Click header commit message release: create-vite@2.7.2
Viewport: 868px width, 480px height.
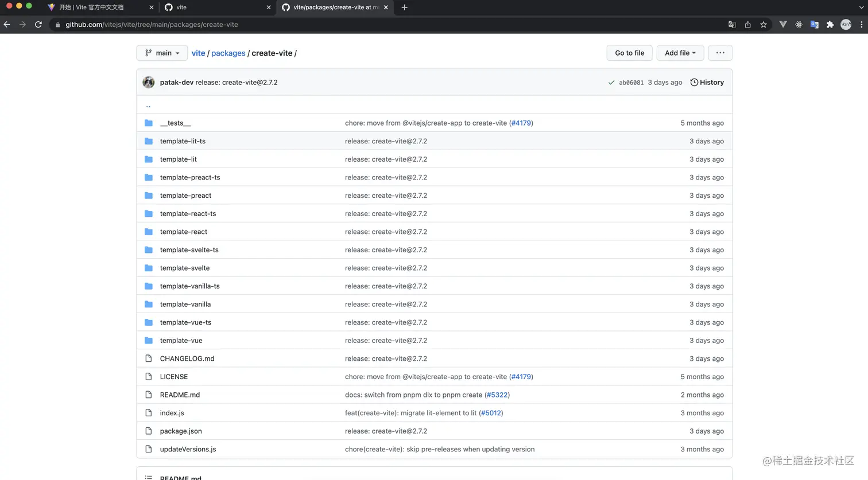(x=237, y=83)
